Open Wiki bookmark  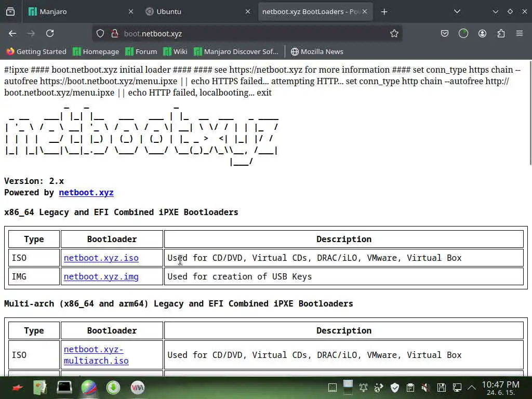(x=176, y=51)
